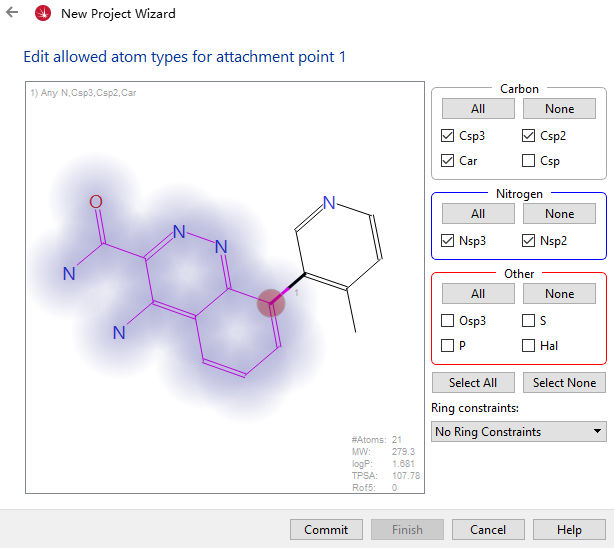Enable the P atom type checkbox
The height and width of the screenshot is (548, 614).
(x=447, y=345)
